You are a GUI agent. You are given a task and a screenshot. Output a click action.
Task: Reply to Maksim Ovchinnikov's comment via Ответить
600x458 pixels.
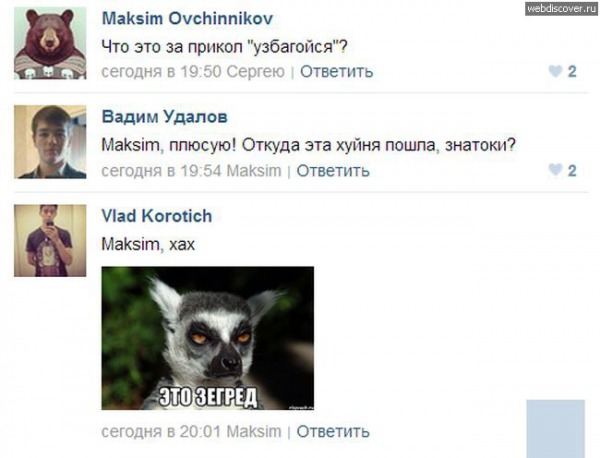pyautogui.click(x=336, y=72)
